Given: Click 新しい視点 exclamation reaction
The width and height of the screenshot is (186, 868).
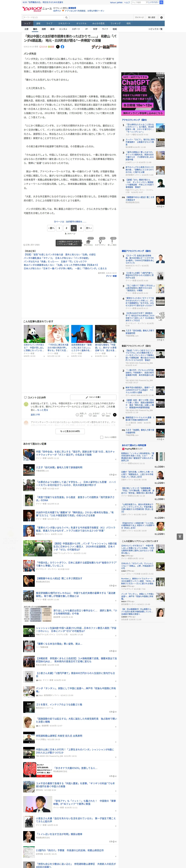Looking at the screenshot, I should (x=112, y=242).
